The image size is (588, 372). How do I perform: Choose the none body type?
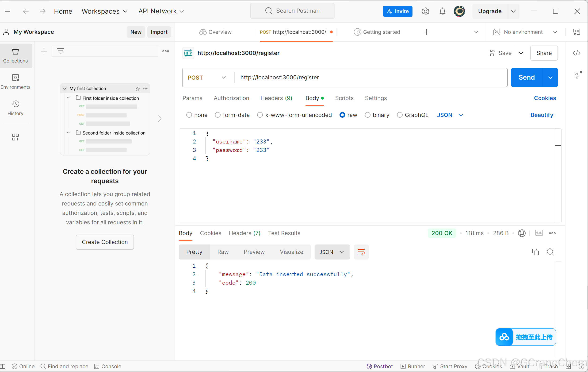189,115
